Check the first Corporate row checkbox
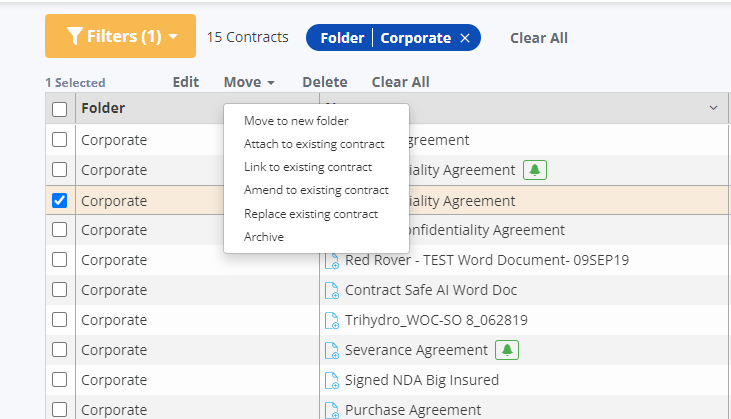731x419 pixels. point(59,139)
